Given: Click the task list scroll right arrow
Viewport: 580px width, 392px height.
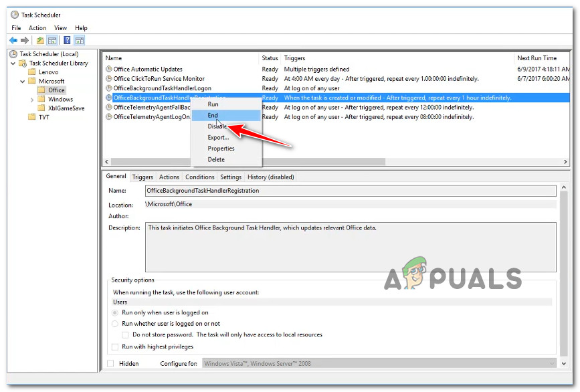Looking at the screenshot, I should [x=565, y=162].
